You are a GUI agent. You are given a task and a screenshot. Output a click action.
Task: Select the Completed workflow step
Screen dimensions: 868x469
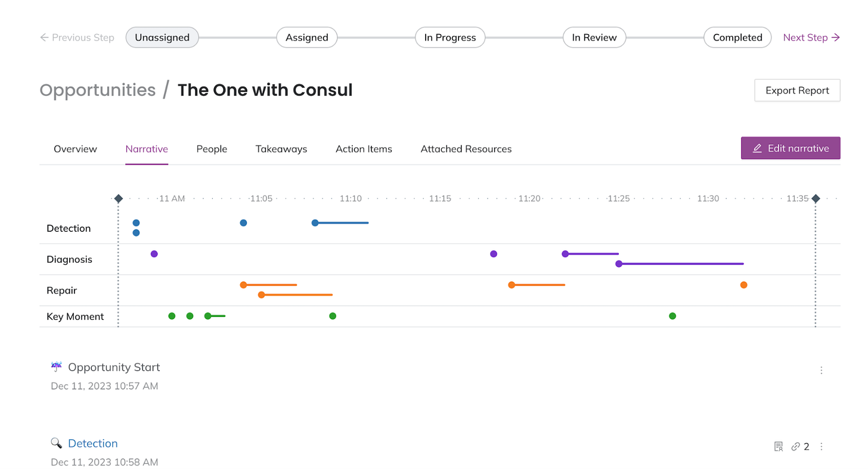[x=737, y=38]
